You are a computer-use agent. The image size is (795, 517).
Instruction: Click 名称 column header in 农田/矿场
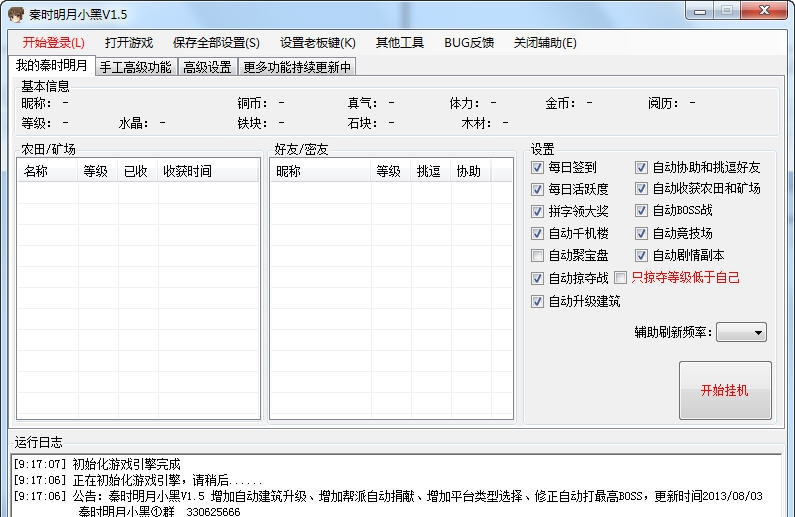click(x=48, y=171)
